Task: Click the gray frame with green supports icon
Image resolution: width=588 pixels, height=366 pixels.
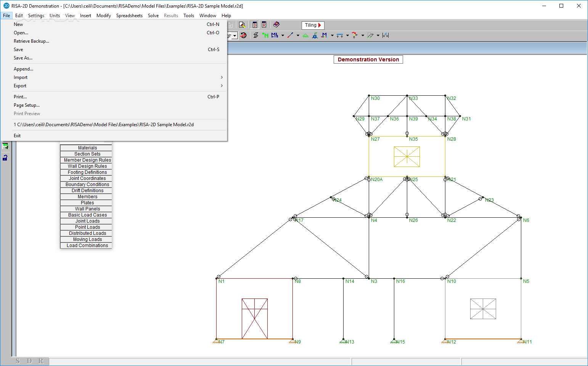Action: click(x=370, y=35)
